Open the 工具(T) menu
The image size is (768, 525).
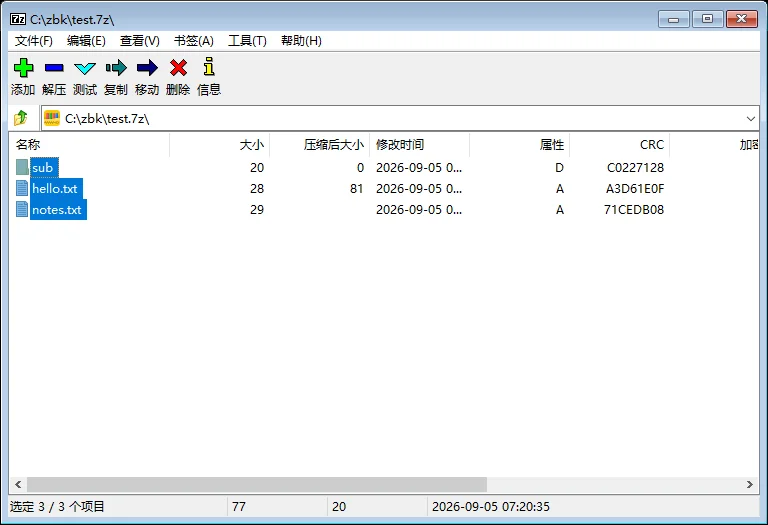(247, 41)
